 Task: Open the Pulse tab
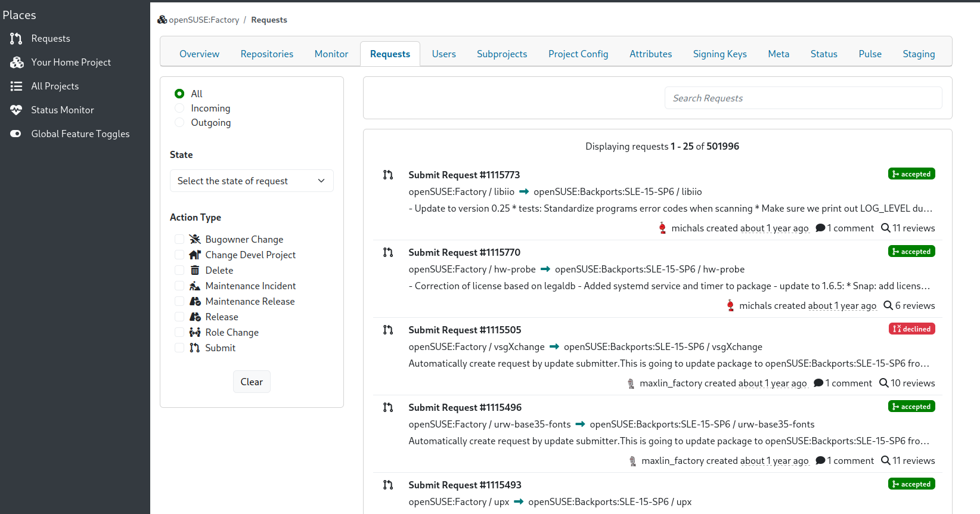(870, 54)
